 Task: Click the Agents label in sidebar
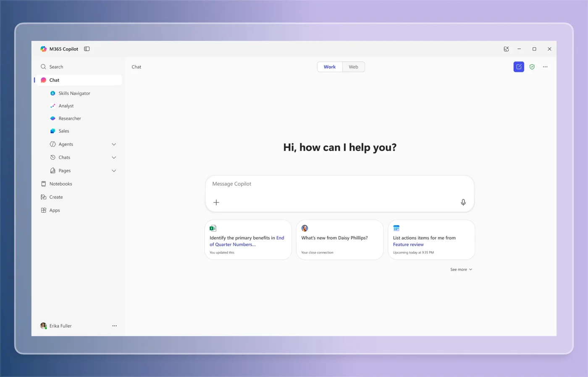(66, 144)
